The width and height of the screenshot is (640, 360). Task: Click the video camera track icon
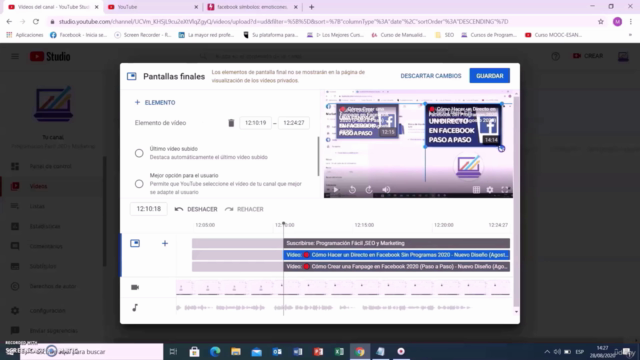click(135, 287)
